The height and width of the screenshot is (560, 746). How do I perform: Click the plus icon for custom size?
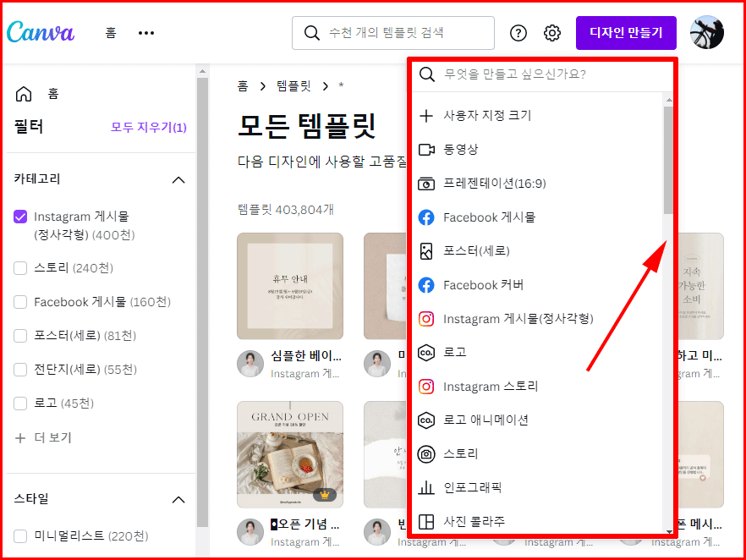click(426, 116)
